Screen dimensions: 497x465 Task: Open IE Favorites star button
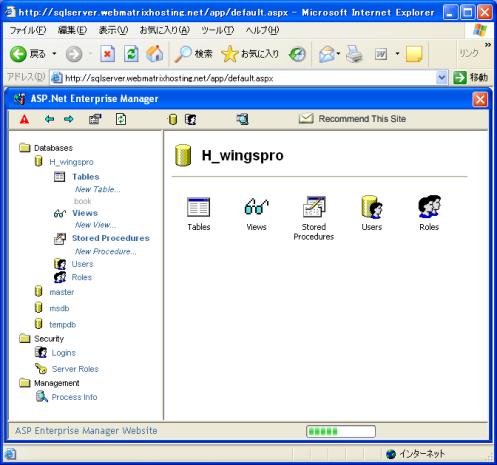pos(250,54)
